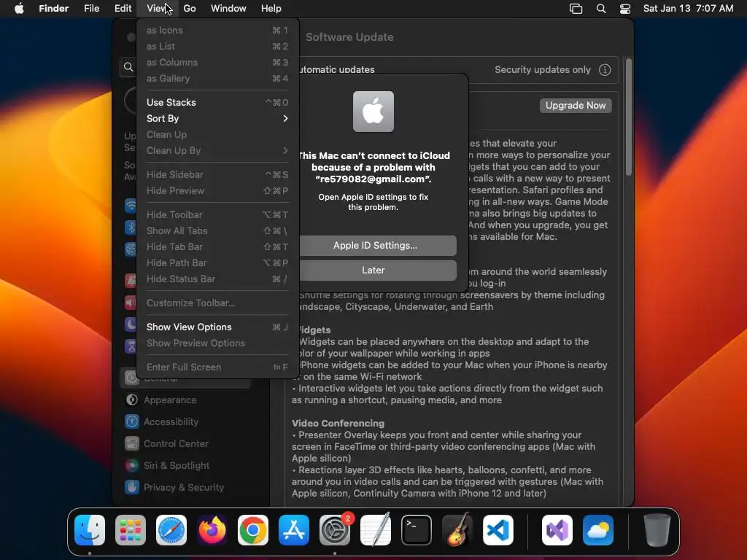Select as Icons view option
The height and width of the screenshot is (560, 747).
point(217,31)
